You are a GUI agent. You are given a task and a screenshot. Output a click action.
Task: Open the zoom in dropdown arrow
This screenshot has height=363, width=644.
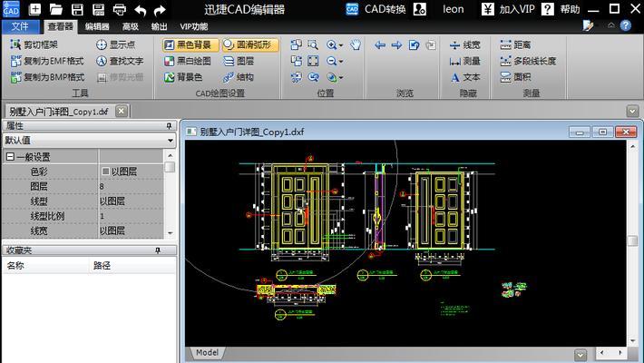341,45
